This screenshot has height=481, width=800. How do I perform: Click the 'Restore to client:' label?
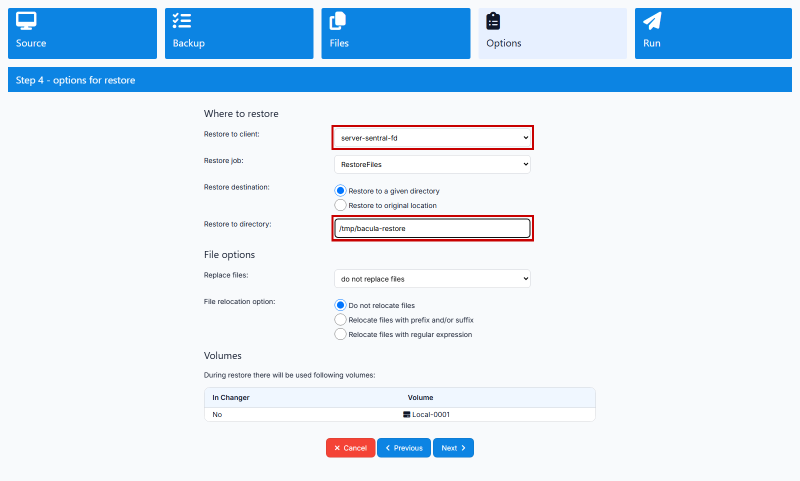pos(232,134)
